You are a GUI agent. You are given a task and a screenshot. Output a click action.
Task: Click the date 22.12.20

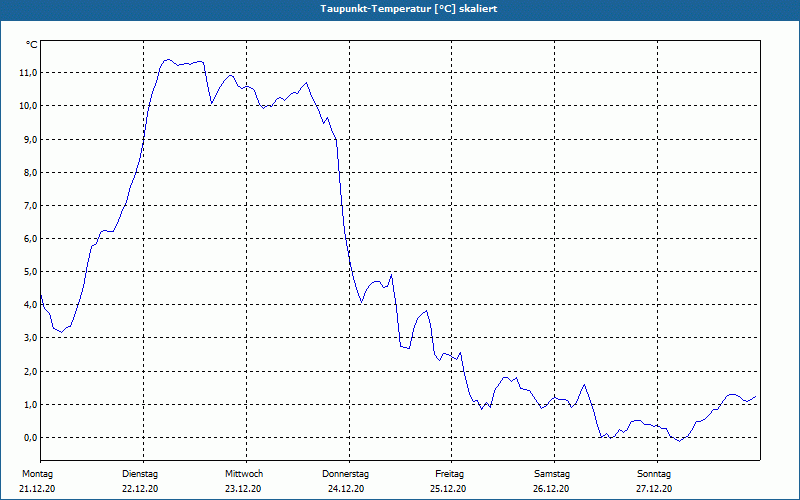(x=140, y=489)
